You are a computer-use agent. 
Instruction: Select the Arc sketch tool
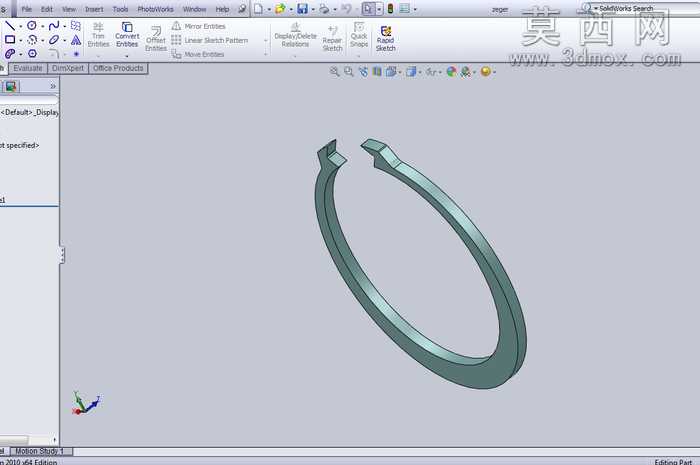(x=32, y=40)
